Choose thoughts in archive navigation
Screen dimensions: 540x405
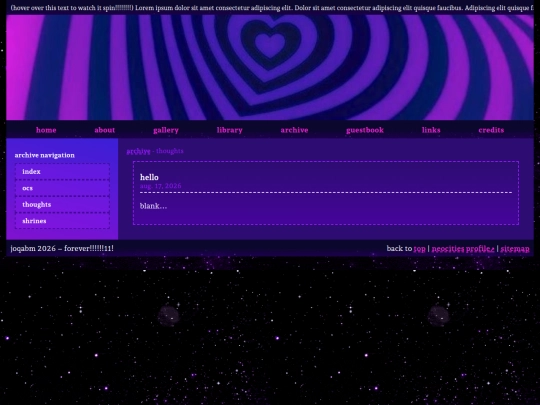62,205
